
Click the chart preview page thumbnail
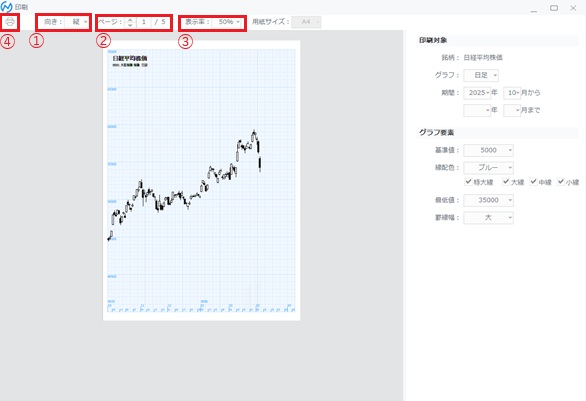pyautogui.click(x=201, y=181)
